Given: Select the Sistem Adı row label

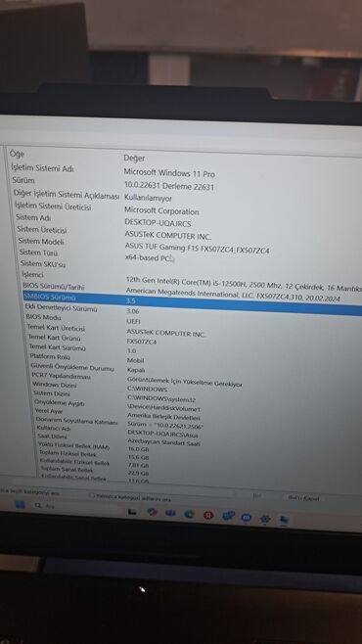Looking at the screenshot, I should (33, 217).
